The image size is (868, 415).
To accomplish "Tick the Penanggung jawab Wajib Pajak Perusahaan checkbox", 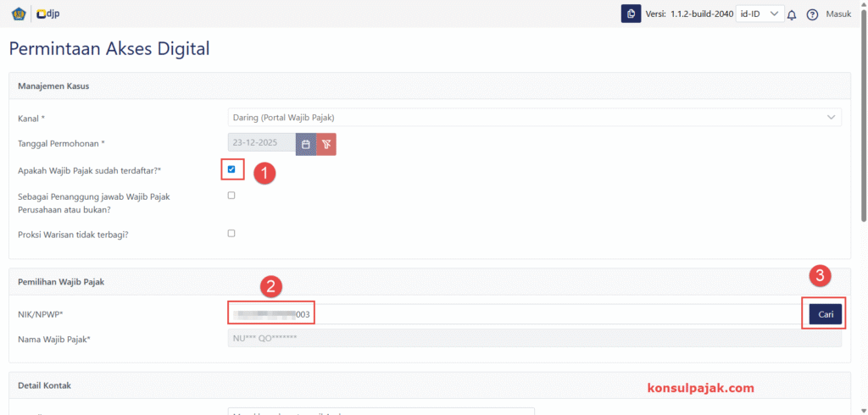I will point(231,196).
